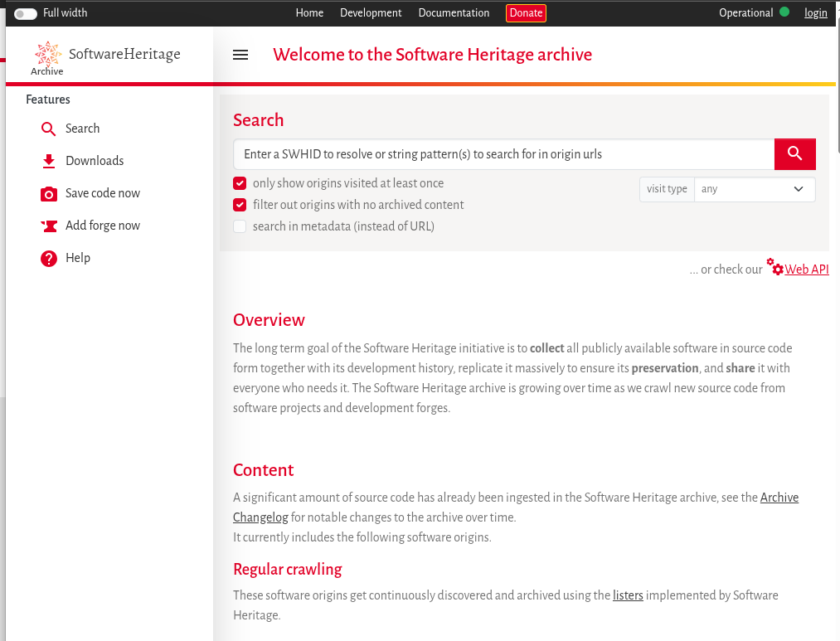Uncheck only show origins visited at least once
This screenshot has width=840, height=641.
pyautogui.click(x=240, y=183)
